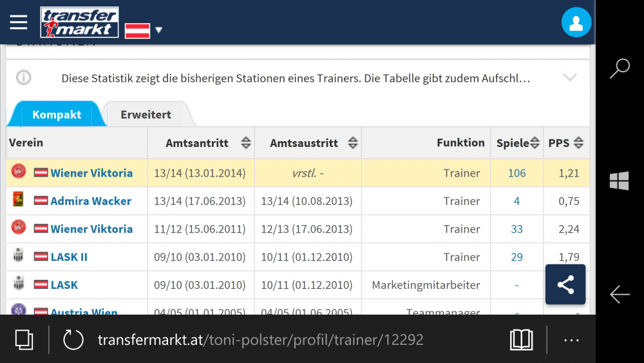The height and width of the screenshot is (363, 644).
Task: Open the 106 games link
Action: click(516, 173)
